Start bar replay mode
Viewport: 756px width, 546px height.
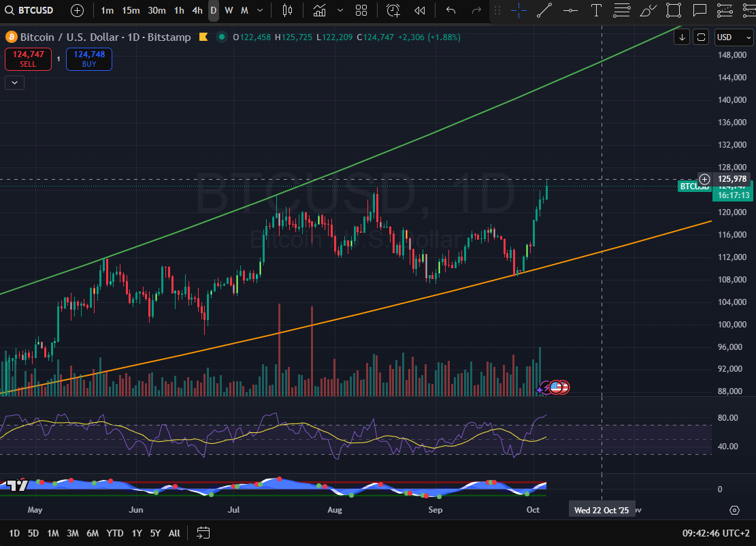pos(420,10)
